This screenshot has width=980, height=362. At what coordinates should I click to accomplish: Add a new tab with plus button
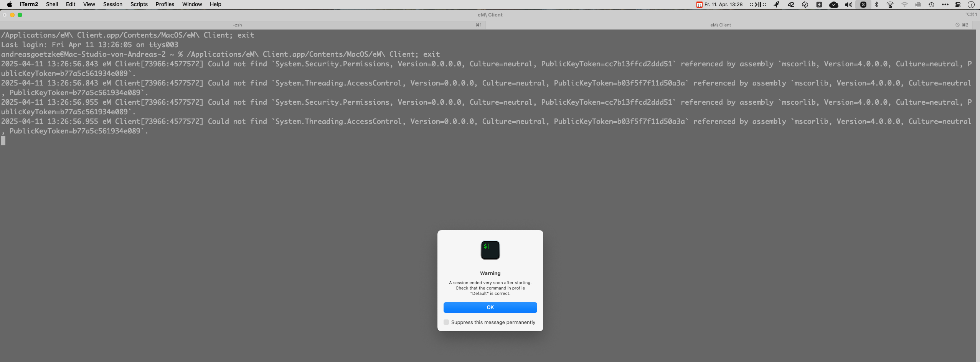tap(976, 25)
